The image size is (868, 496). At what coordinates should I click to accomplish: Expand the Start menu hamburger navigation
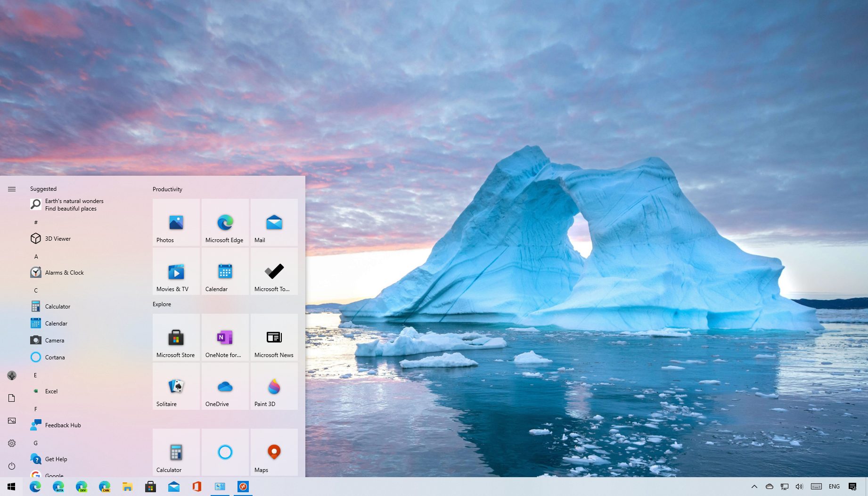coord(11,188)
